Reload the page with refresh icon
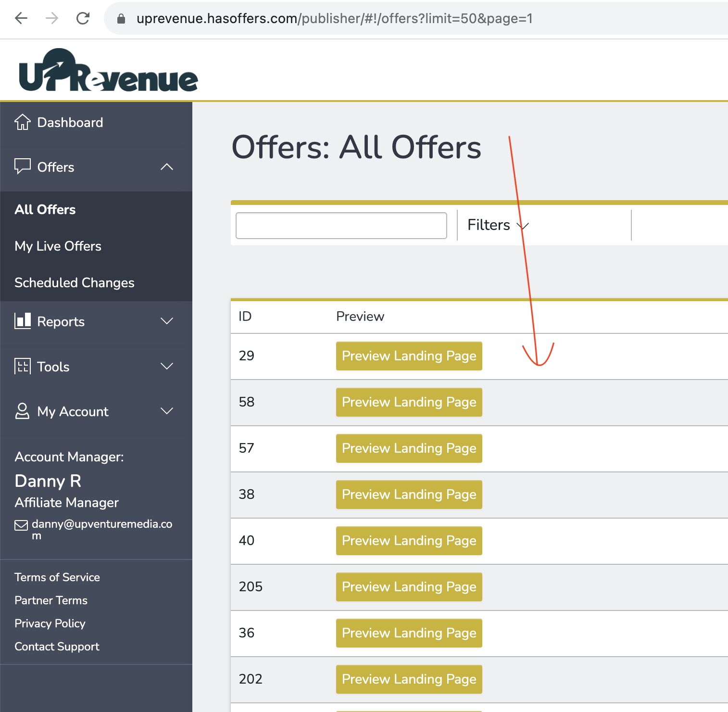 [83, 18]
